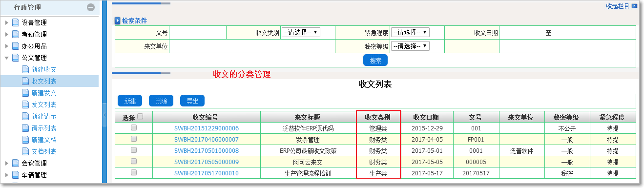Click the 导出 button
This screenshot has width=644, height=188.
click(x=192, y=101)
